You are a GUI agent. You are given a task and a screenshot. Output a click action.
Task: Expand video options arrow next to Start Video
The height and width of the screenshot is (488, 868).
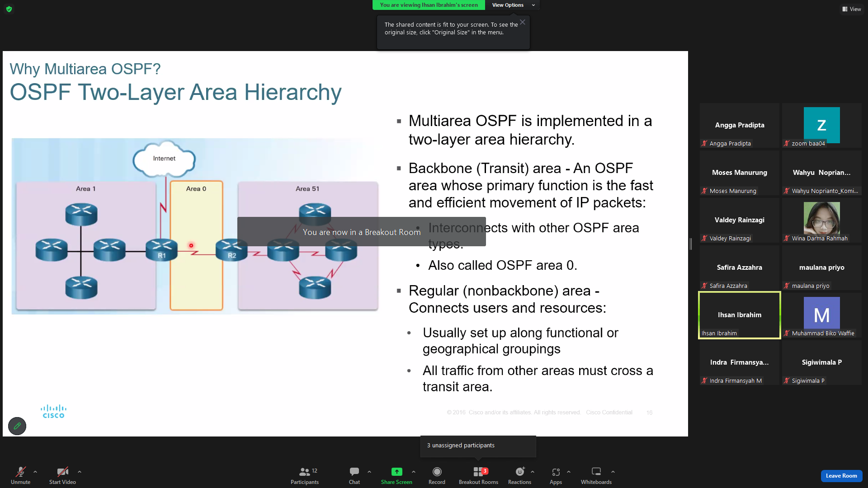[x=80, y=472]
